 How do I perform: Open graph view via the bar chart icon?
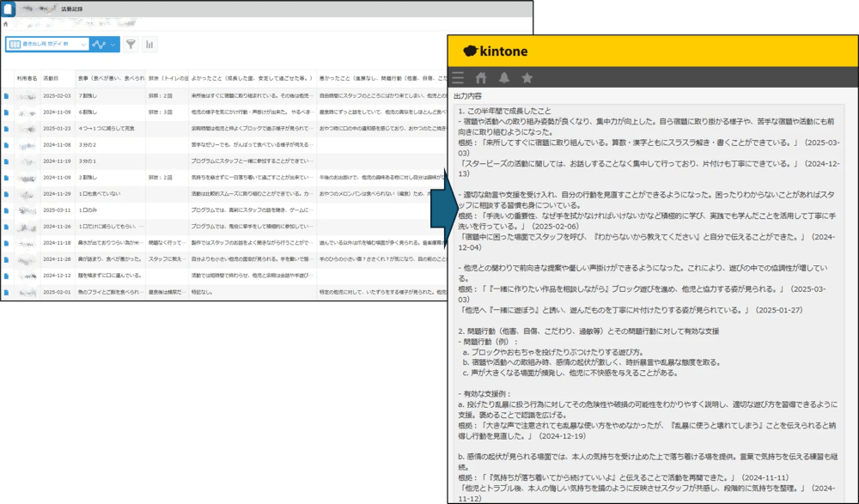point(149,44)
